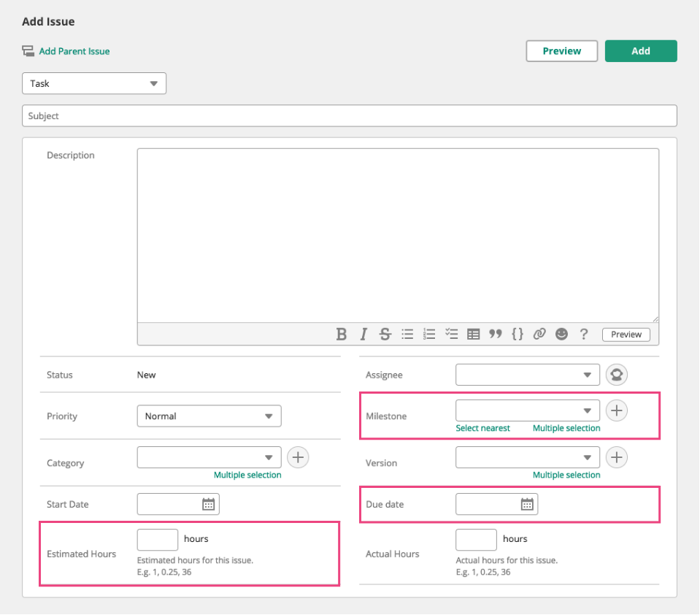This screenshot has width=700, height=615.
Task: Click the green Add button
Action: [x=641, y=51]
